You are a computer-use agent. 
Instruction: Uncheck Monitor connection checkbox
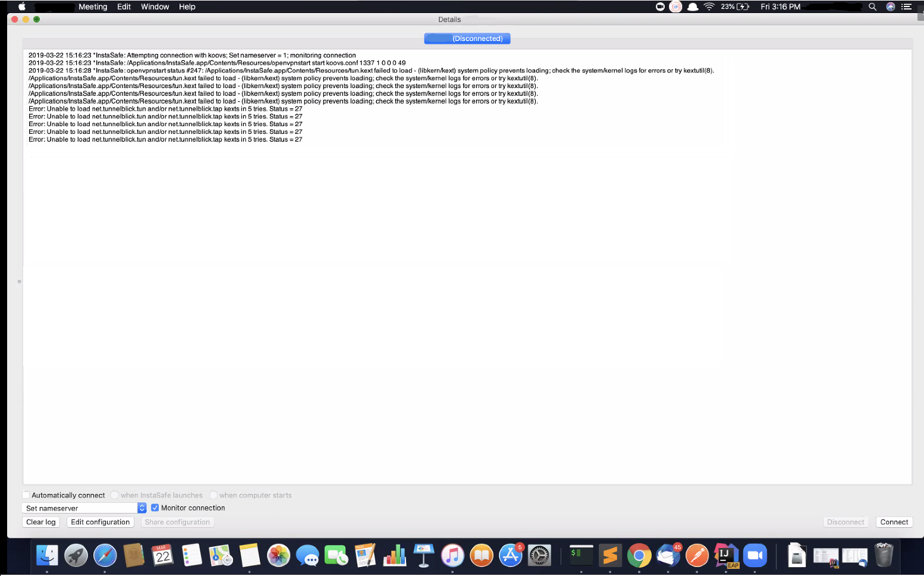tap(155, 508)
